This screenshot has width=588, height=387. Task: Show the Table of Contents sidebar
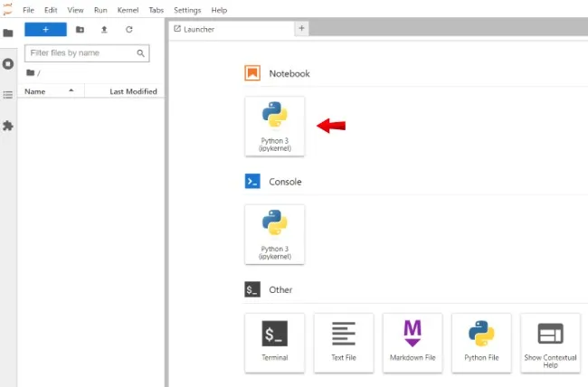click(x=8, y=95)
